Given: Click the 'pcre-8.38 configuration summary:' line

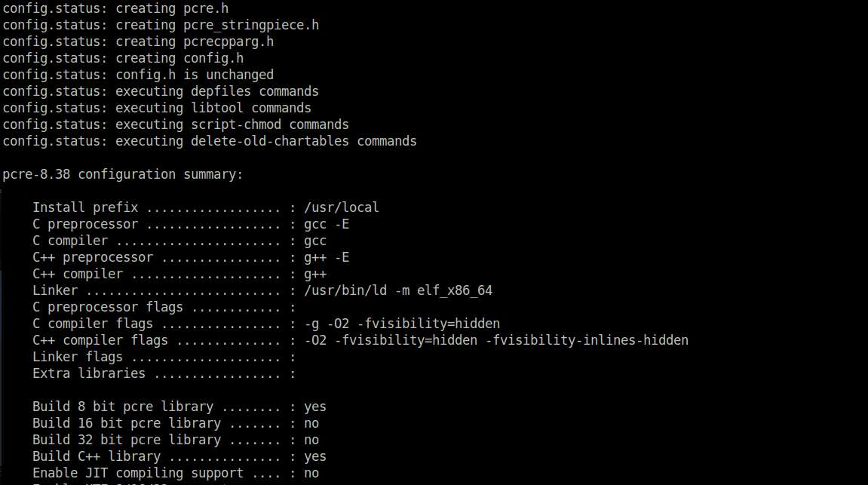Looking at the screenshot, I should (x=122, y=174).
